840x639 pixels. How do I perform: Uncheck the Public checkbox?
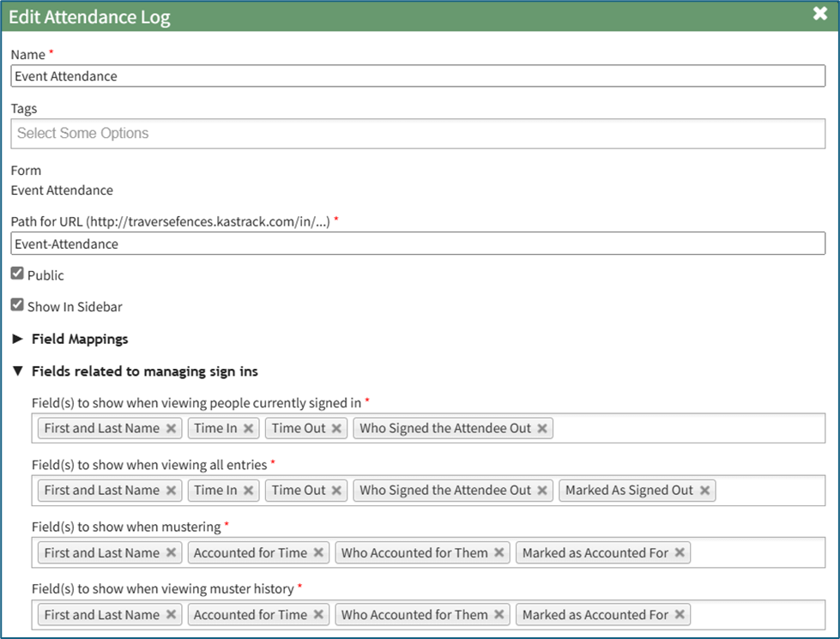17,274
